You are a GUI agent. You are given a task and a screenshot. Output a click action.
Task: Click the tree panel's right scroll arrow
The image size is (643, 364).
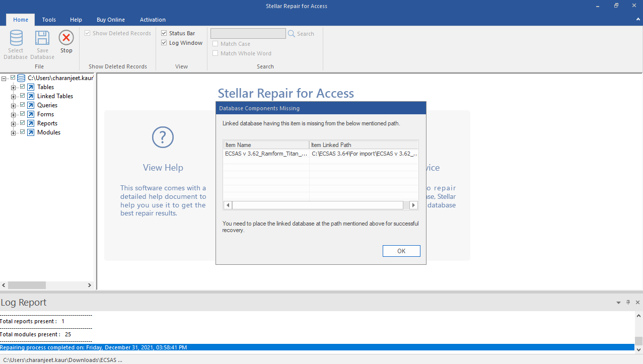90,285
